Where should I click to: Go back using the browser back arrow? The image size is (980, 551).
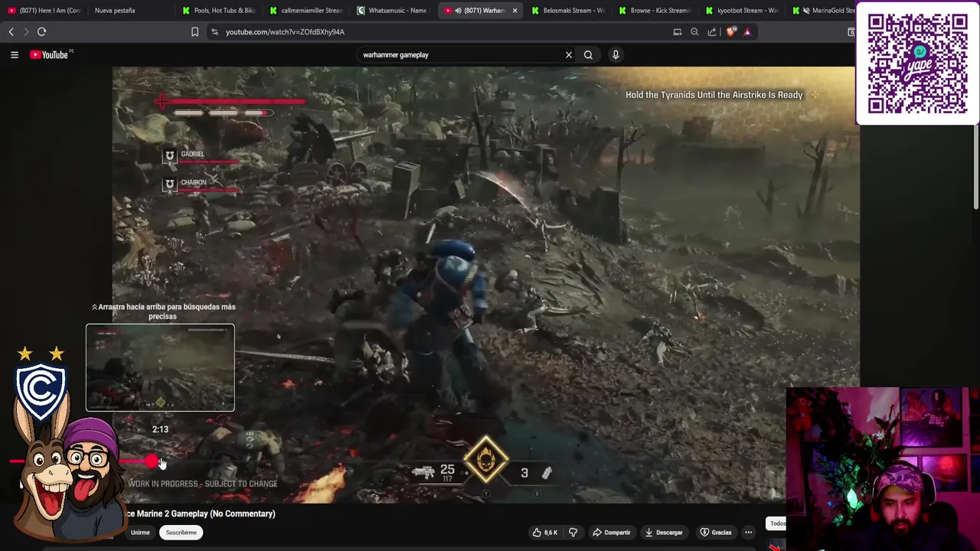[x=11, y=32]
